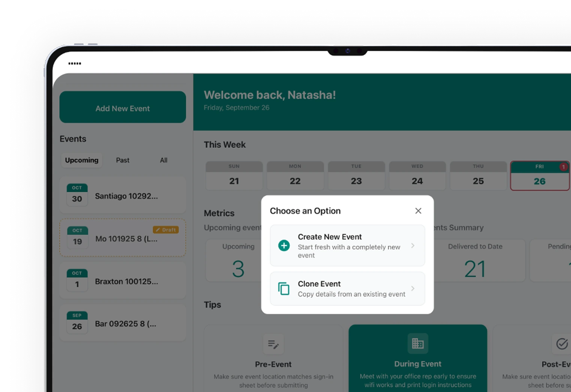Viewport: 571px width, 392px height.
Task: Switch to the Past events tab
Action: click(x=122, y=160)
